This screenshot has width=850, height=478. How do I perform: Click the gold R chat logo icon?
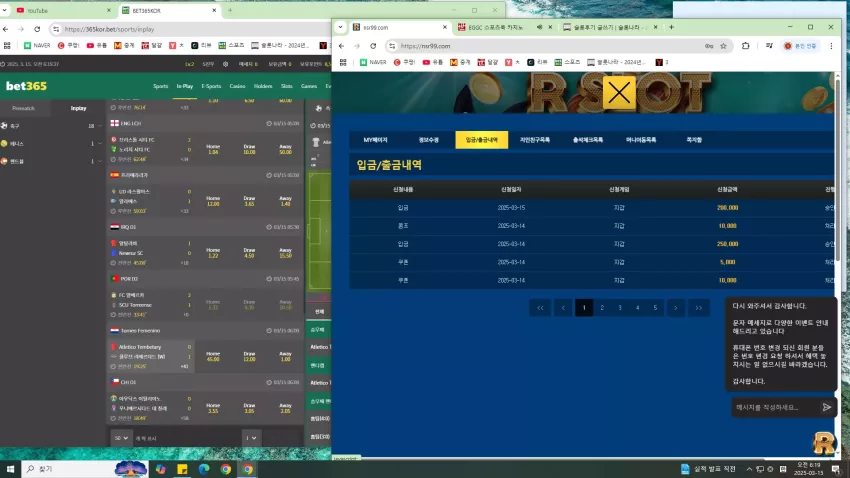pos(823,443)
